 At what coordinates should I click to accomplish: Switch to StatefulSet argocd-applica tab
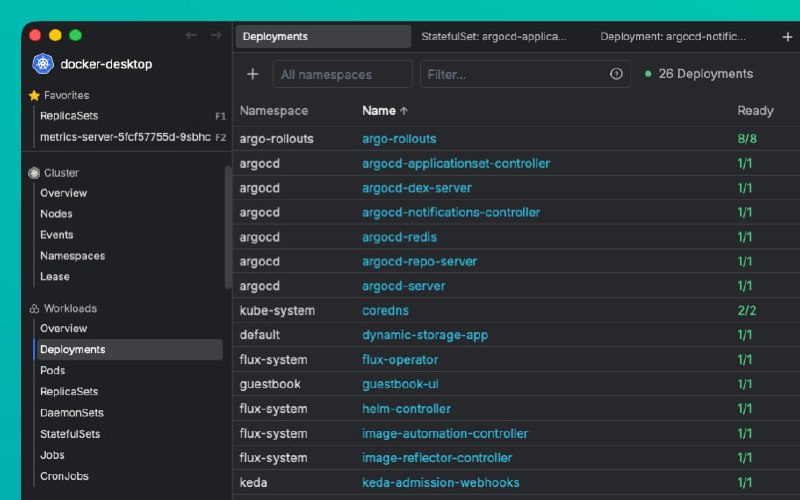(x=493, y=37)
